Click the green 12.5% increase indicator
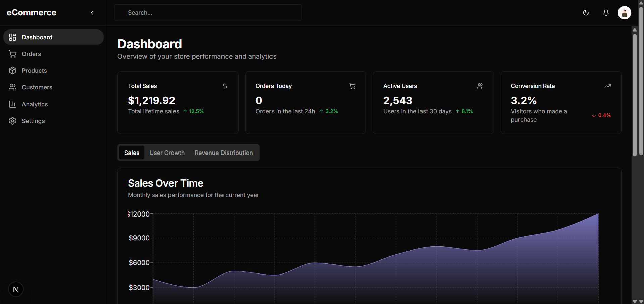 (x=193, y=111)
